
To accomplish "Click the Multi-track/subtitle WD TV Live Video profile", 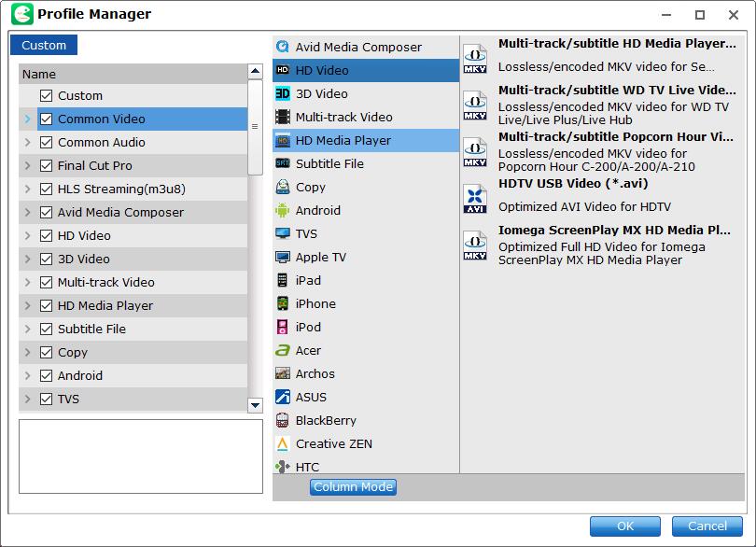I will [x=602, y=105].
